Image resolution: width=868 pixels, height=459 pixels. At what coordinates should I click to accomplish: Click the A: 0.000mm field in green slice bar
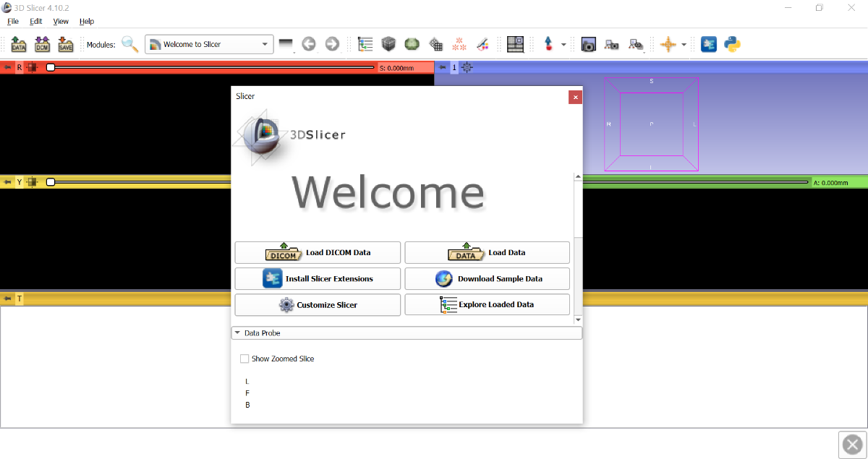coord(838,183)
